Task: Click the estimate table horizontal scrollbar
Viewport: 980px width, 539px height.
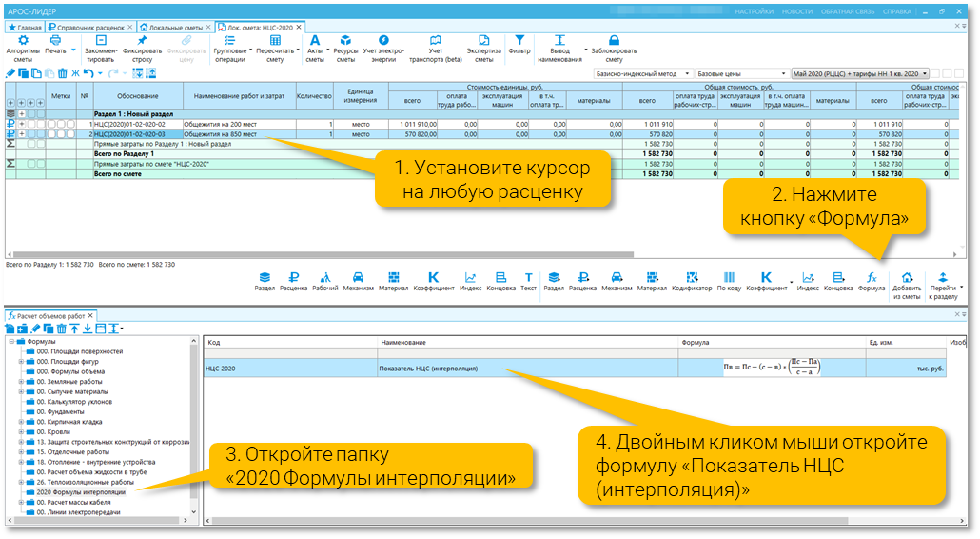Action: (x=323, y=254)
